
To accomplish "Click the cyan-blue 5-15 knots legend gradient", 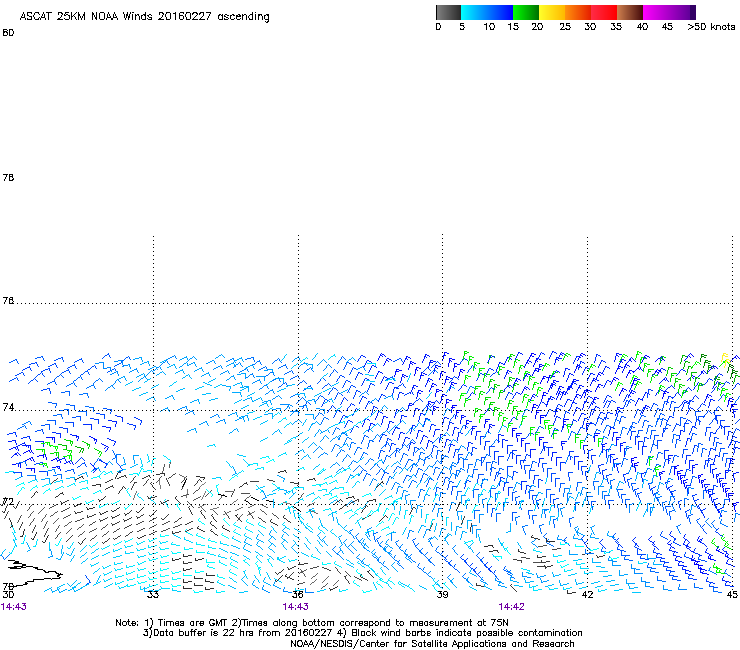I will (x=487, y=12).
